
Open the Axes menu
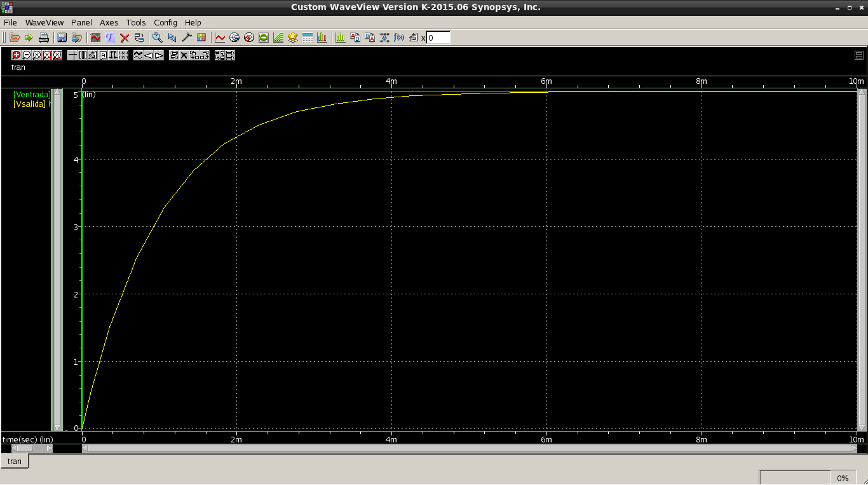pyautogui.click(x=109, y=22)
